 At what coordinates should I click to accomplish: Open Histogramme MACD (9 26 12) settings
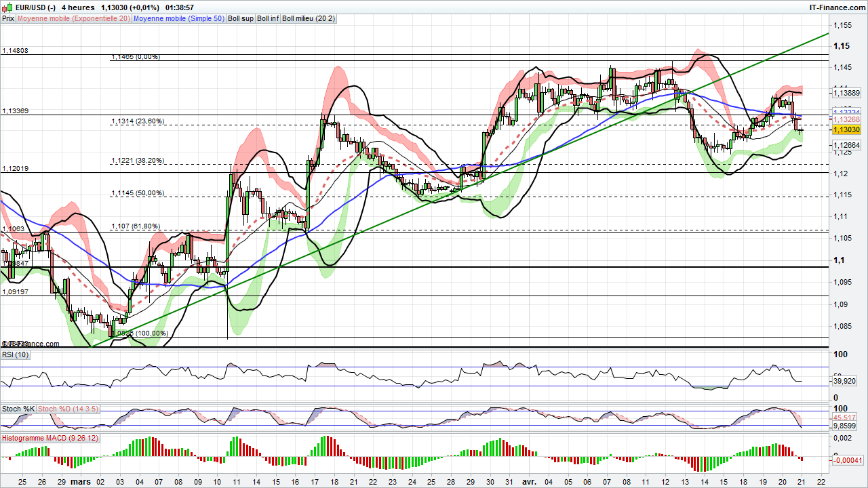pyautogui.click(x=49, y=438)
